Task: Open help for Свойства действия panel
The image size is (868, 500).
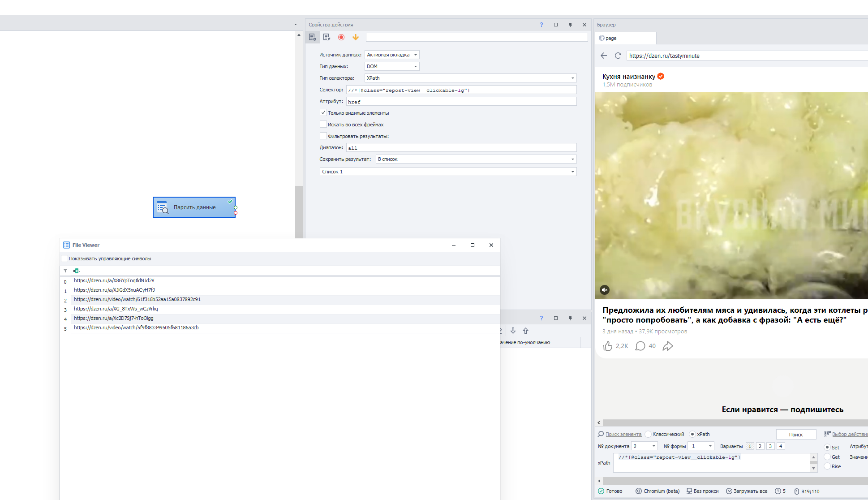Action: pyautogui.click(x=541, y=25)
